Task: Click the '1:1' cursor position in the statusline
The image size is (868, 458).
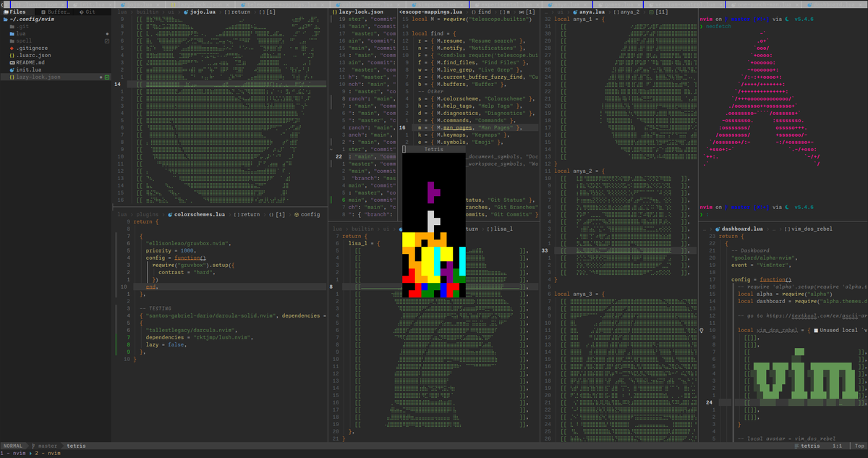Action: coord(836,446)
